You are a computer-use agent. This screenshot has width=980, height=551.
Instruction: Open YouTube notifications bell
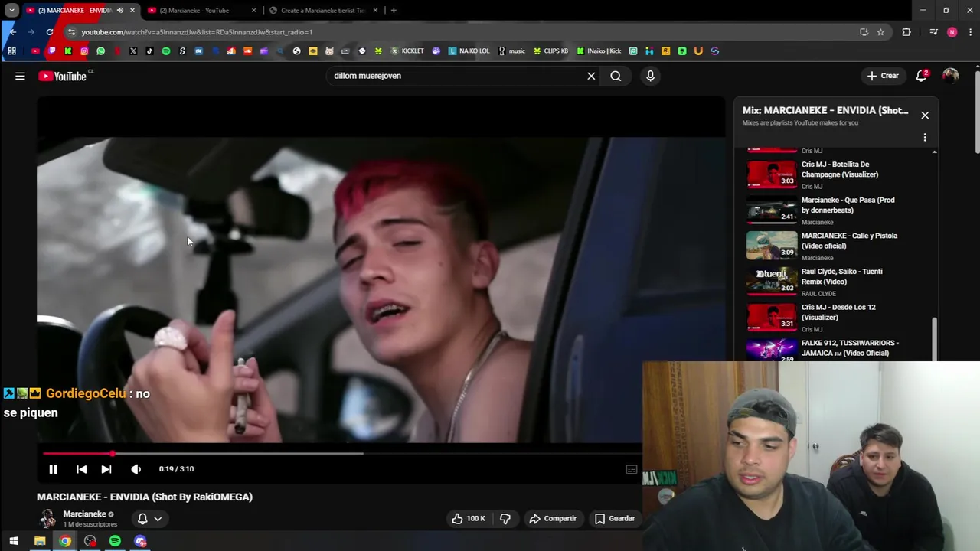point(922,76)
